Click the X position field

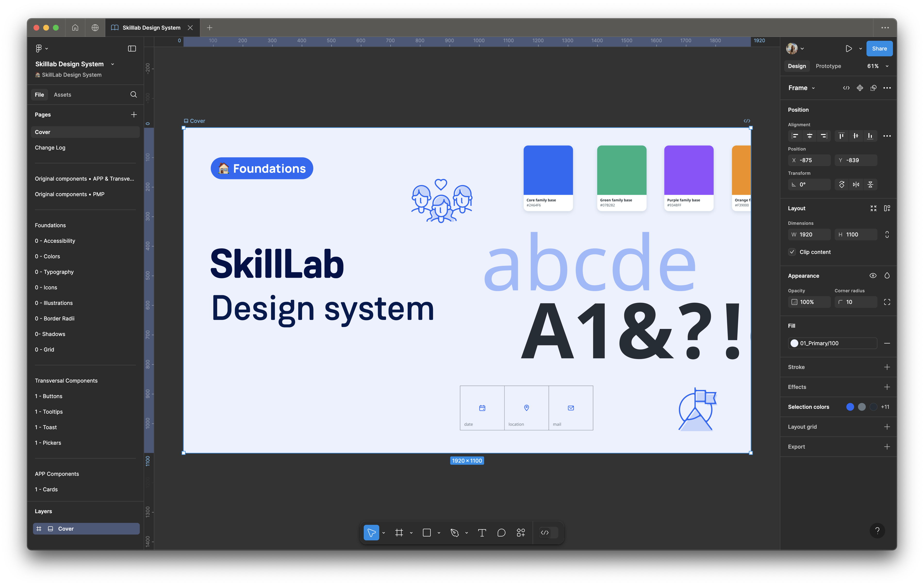(809, 160)
